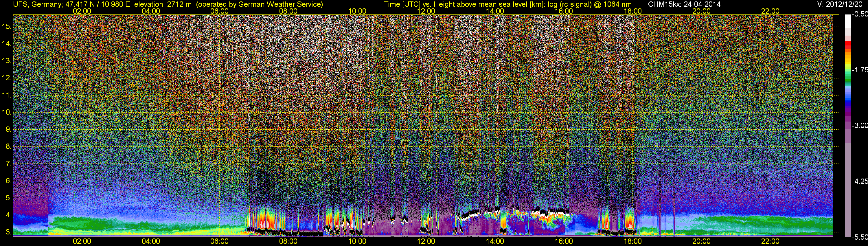Click "20:00" on the top time axis
This screenshot has width=868, height=246.
point(702,11)
